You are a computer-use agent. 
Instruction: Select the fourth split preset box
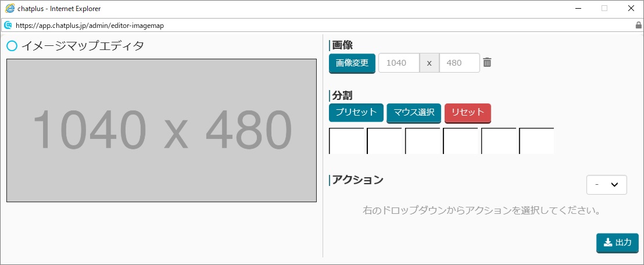tap(460, 141)
